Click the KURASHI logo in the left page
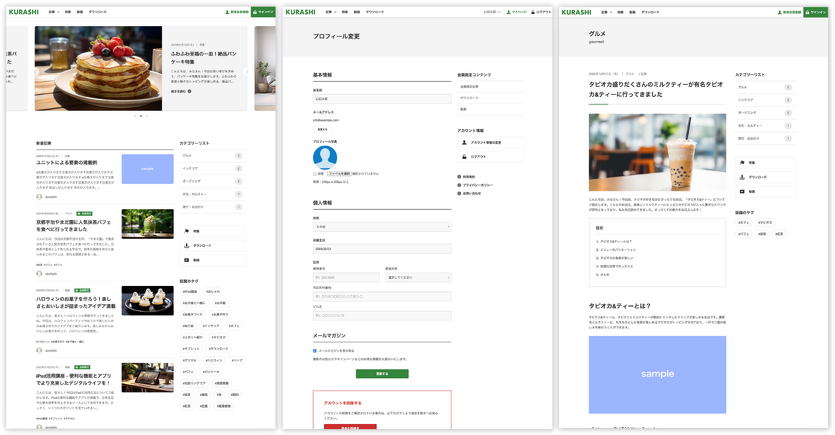Screen dimensions: 835x435 point(24,12)
